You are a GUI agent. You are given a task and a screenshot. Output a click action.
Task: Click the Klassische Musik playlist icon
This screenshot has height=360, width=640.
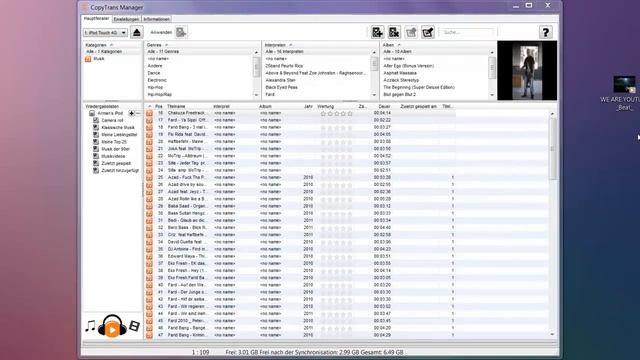tap(96, 127)
